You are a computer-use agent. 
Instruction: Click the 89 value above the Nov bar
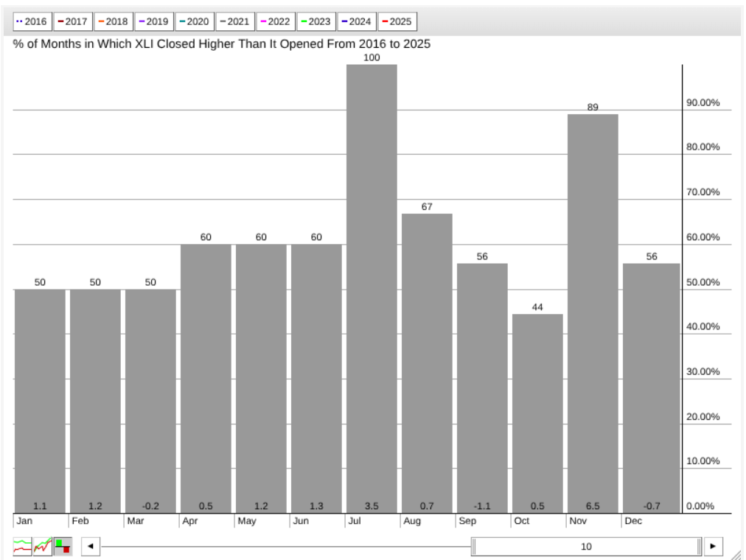click(593, 107)
